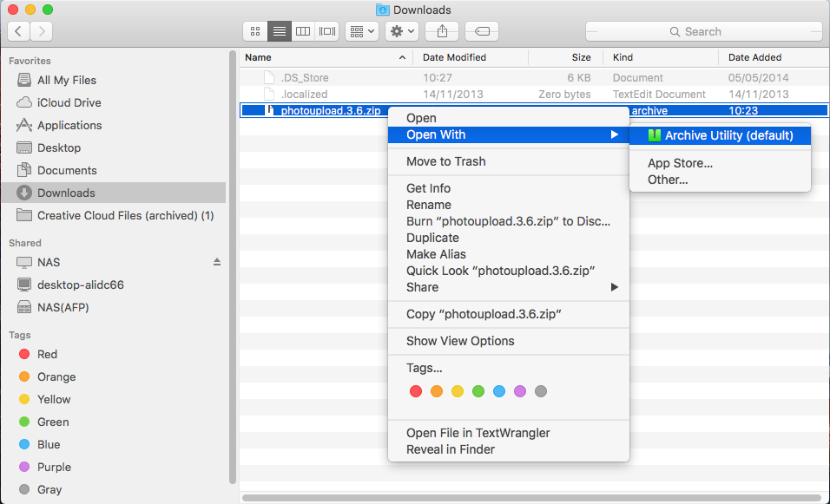Choose App Store… in Open With submenu
This screenshot has height=504, width=830.
click(680, 163)
